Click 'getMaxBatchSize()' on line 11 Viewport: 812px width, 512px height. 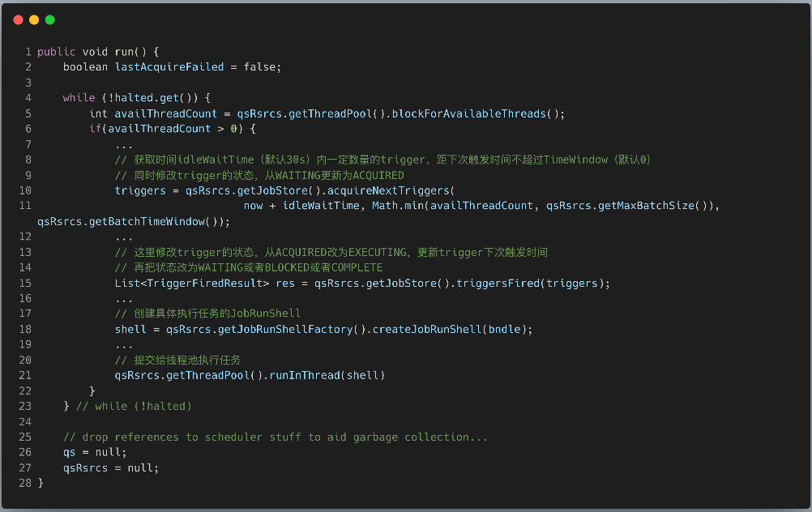click(x=655, y=206)
